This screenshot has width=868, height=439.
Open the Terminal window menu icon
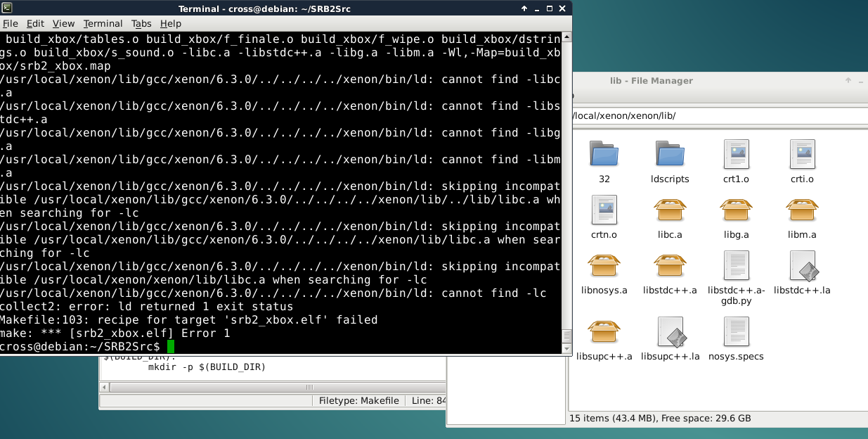point(7,8)
